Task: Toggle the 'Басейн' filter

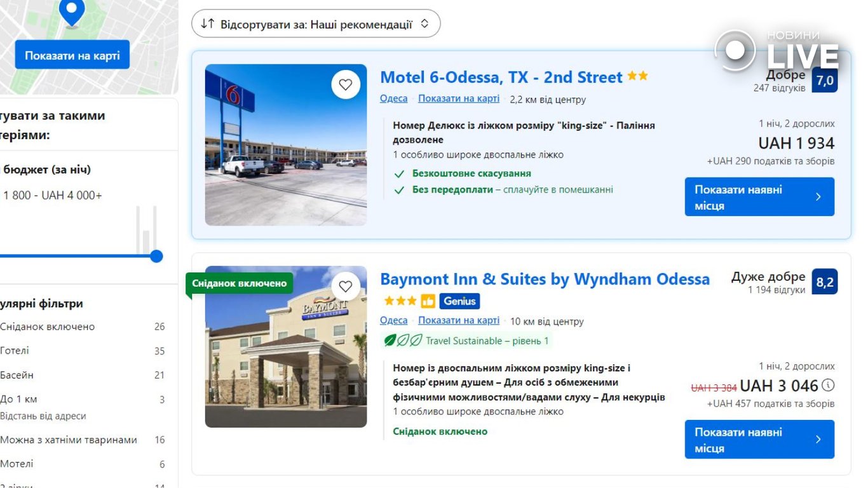Action: click(x=17, y=375)
